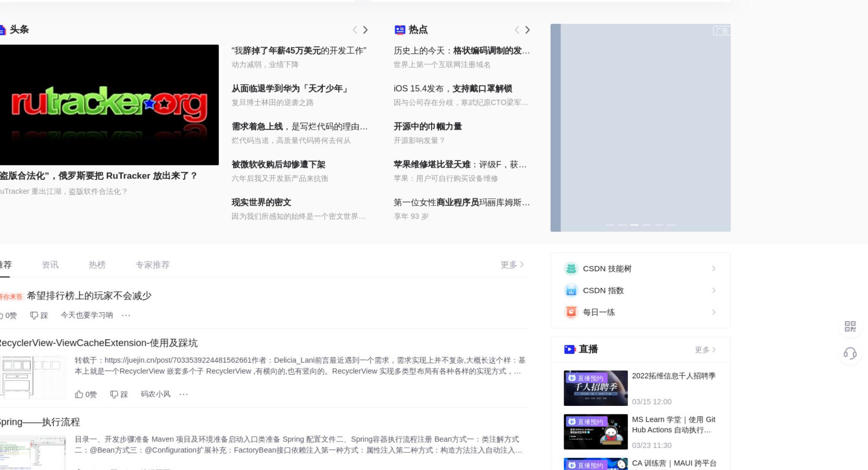Click the 头条 section icon
The width and height of the screenshot is (868, 470).
point(2,30)
